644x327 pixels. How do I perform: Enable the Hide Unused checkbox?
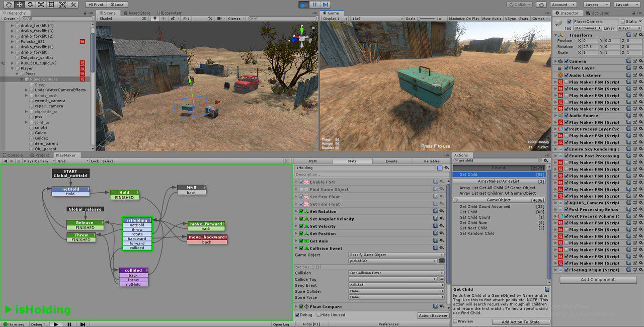click(319, 315)
